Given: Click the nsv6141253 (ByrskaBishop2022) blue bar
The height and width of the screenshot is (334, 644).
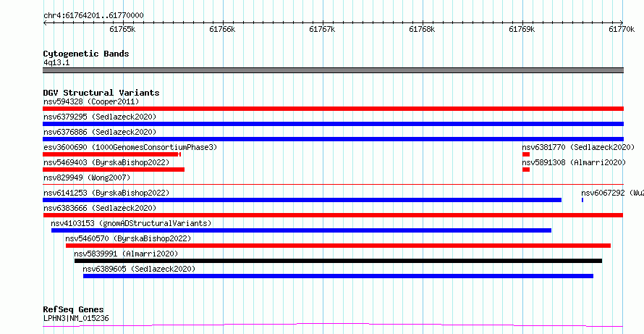Looking at the screenshot, I should (302, 200).
